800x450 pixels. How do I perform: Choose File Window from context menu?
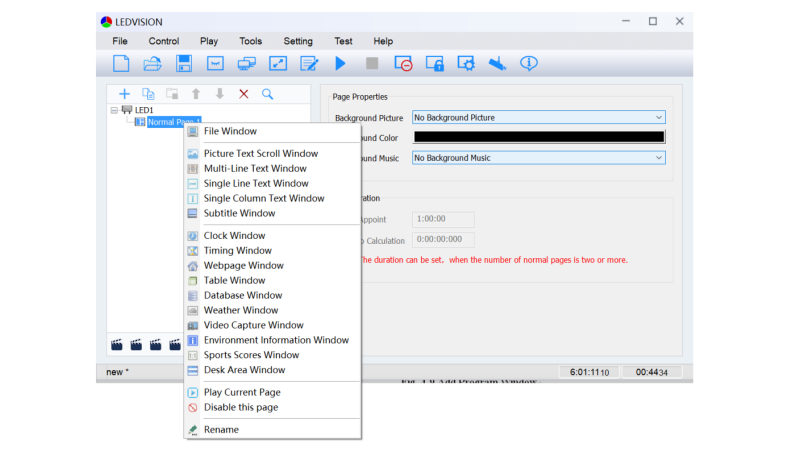(272, 131)
